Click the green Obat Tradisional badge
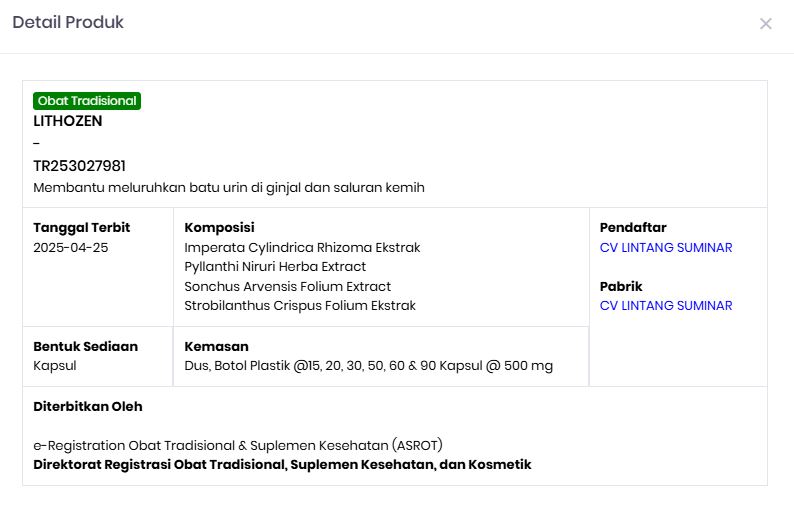 pyautogui.click(x=87, y=101)
